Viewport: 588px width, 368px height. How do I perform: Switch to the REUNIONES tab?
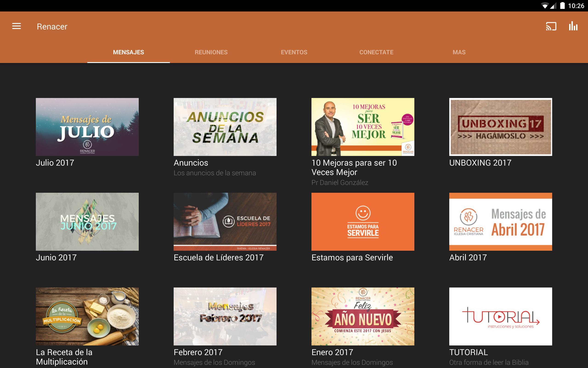pyautogui.click(x=211, y=52)
